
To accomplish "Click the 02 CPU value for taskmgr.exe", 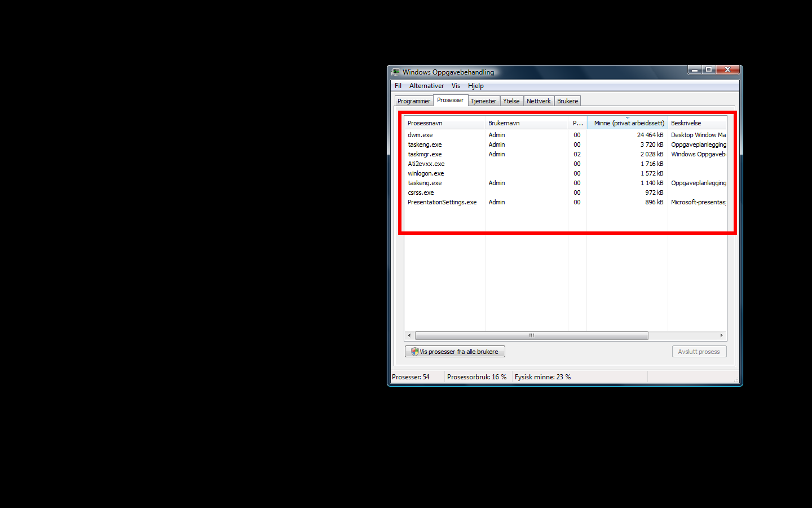I will (577, 154).
